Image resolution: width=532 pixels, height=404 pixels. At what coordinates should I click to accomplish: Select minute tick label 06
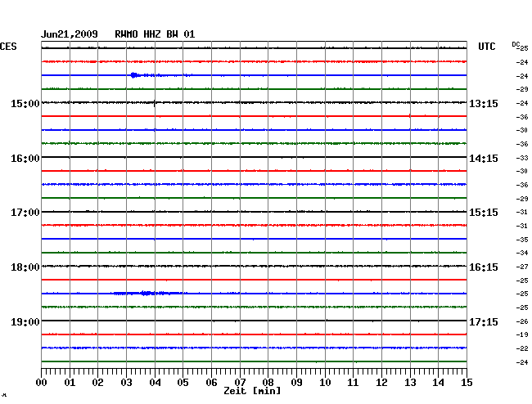[211, 383]
